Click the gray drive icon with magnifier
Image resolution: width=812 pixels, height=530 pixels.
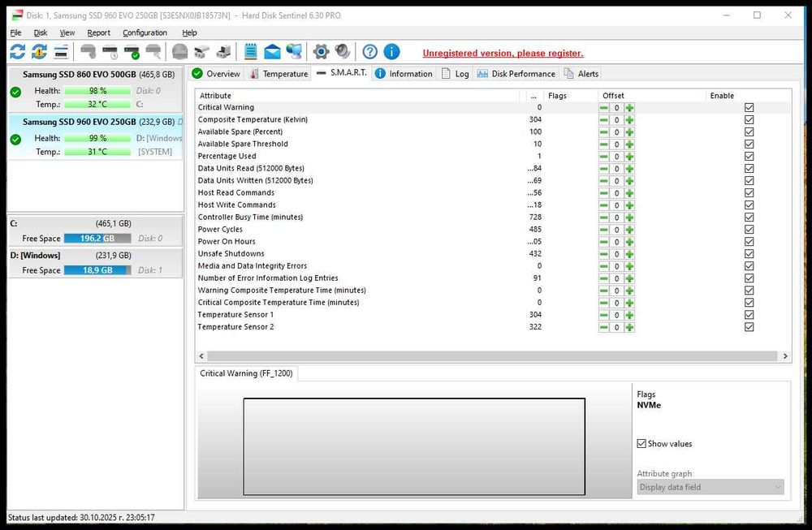tap(153, 52)
